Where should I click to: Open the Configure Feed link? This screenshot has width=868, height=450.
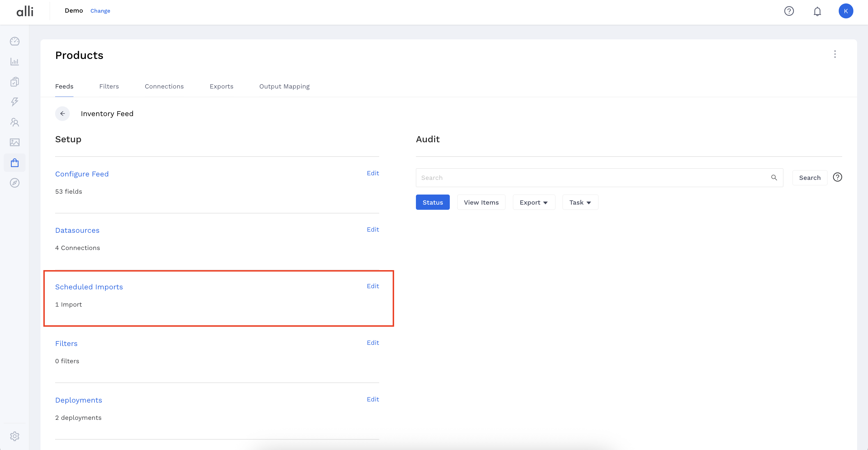pos(82,174)
